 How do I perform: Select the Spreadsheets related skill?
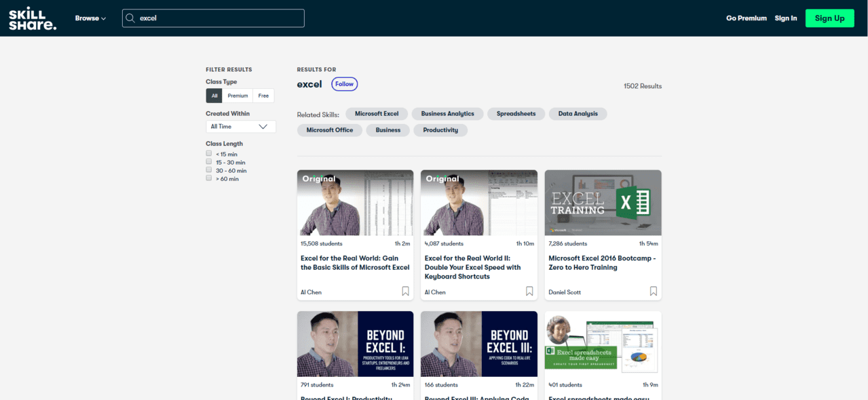pyautogui.click(x=516, y=114)
